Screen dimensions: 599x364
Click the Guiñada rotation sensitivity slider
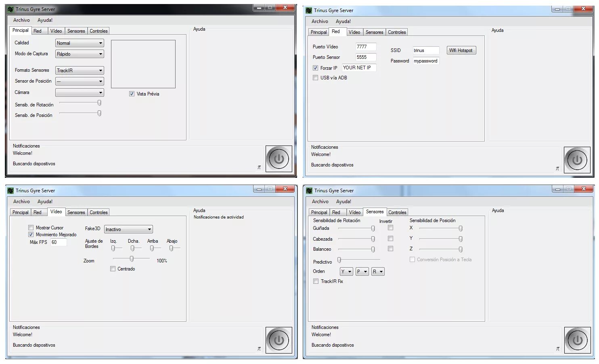coord(357,229)
